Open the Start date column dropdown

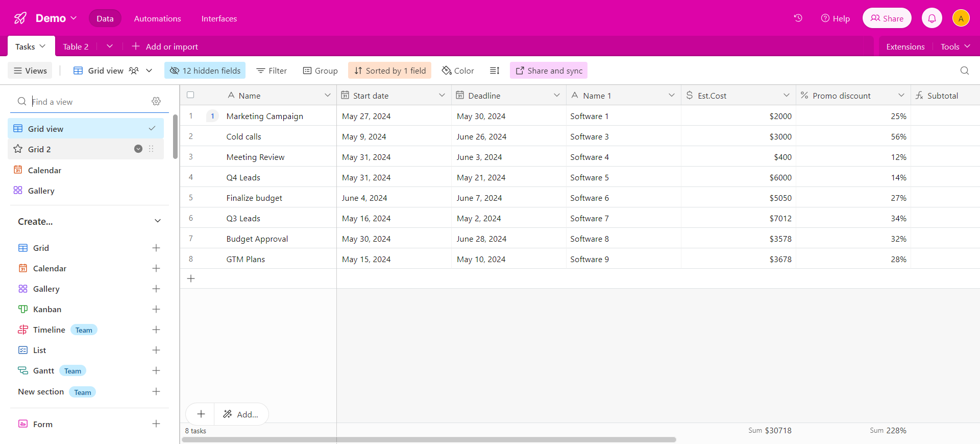(x=442, y=96)
